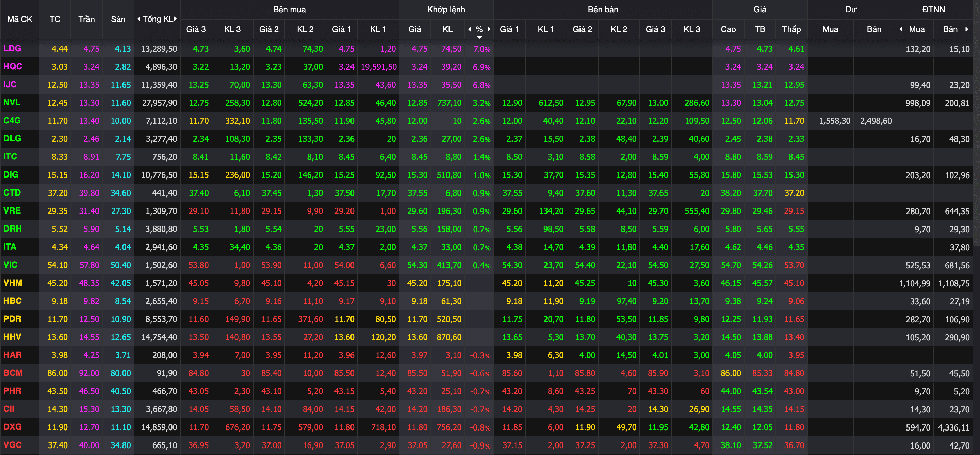Click right arrow beside % column header

(489, 29)
